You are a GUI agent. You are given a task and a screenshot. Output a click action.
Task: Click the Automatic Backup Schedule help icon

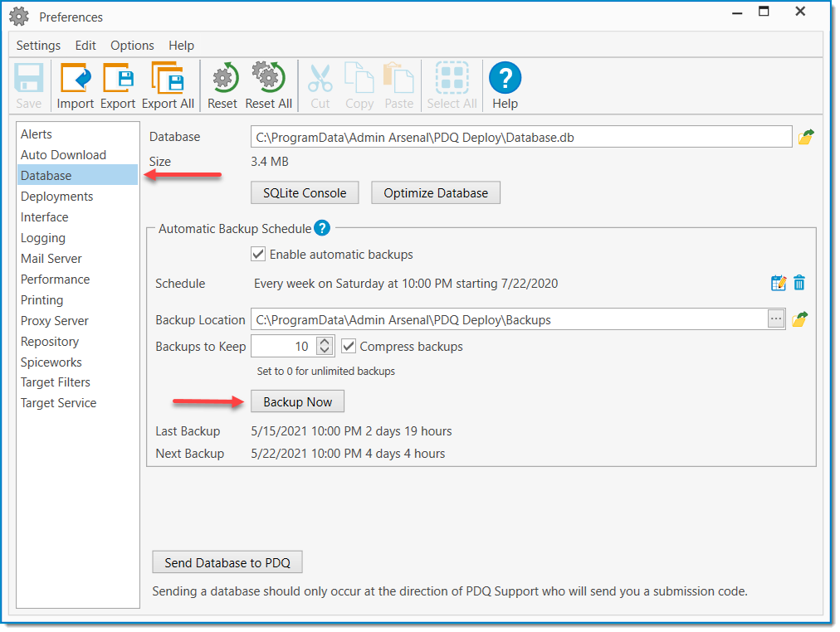322,229
